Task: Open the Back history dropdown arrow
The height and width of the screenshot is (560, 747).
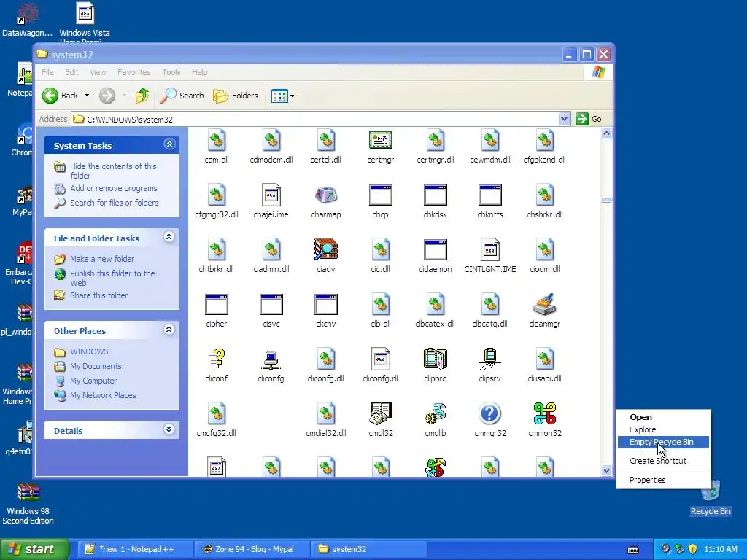Action: [x=88, y=96]
